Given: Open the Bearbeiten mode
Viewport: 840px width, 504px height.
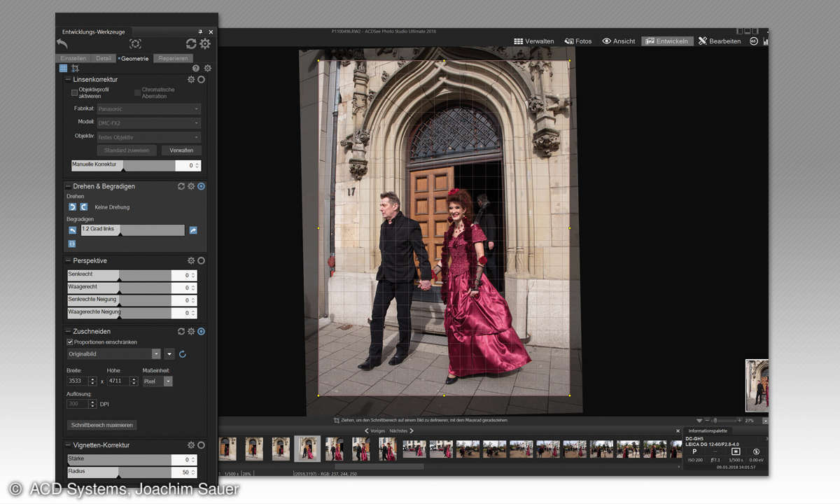Looking at the screenshot, I should [x=720, y=41].
